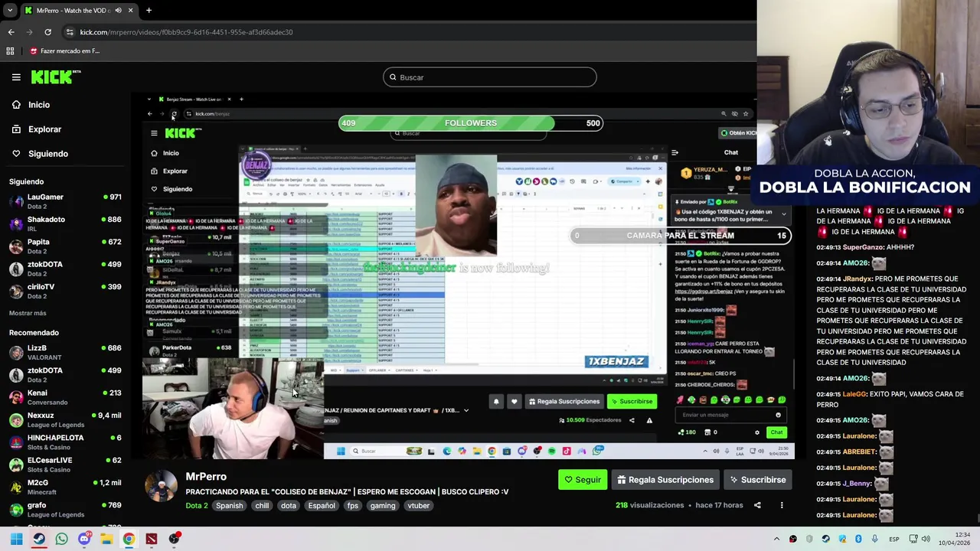This screenshot has width=980, height=551.
Task: Open ELCesarLIVE recommended channel
Action: 65,465
